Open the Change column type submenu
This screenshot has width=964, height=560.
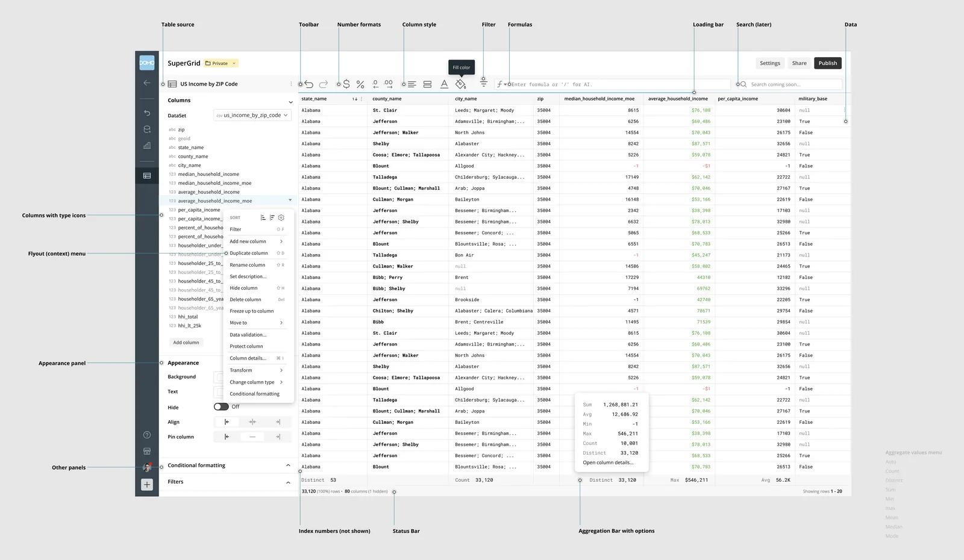(257, 382)
